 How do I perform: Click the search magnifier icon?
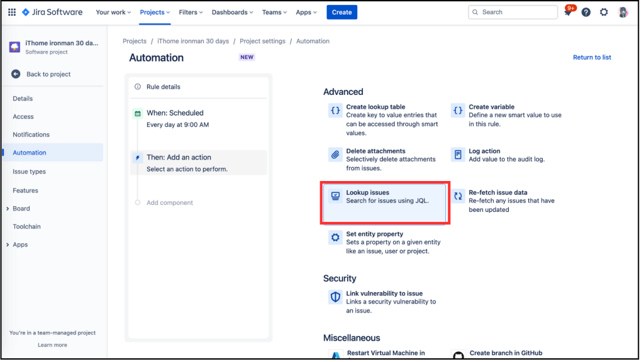[x=476, y=13]
